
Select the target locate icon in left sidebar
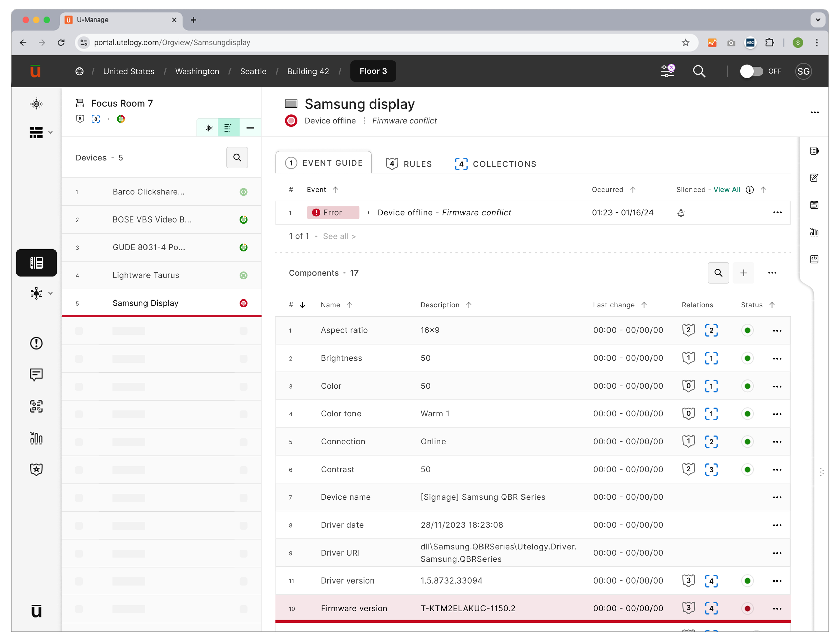36,104
